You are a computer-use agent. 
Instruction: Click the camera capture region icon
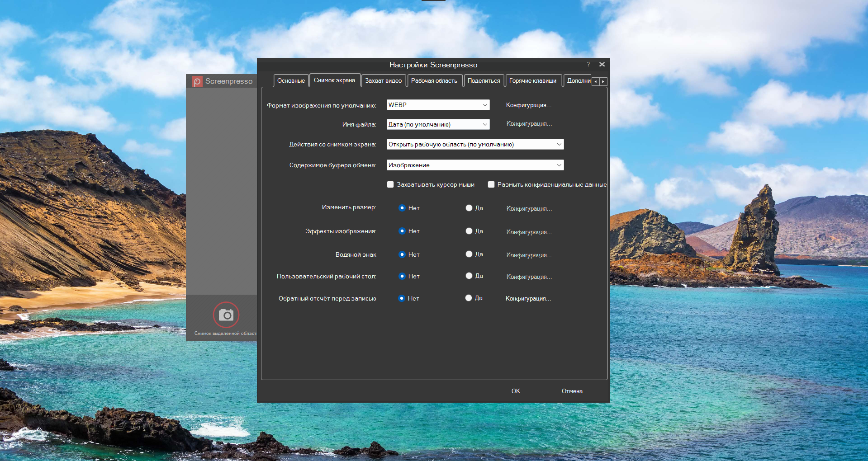pyautogui.click(x=226, y=315)
